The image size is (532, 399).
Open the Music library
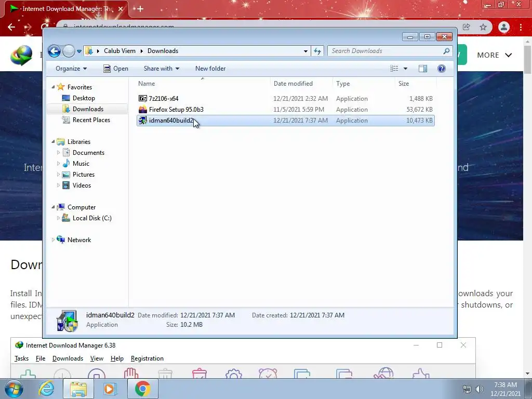81,164
